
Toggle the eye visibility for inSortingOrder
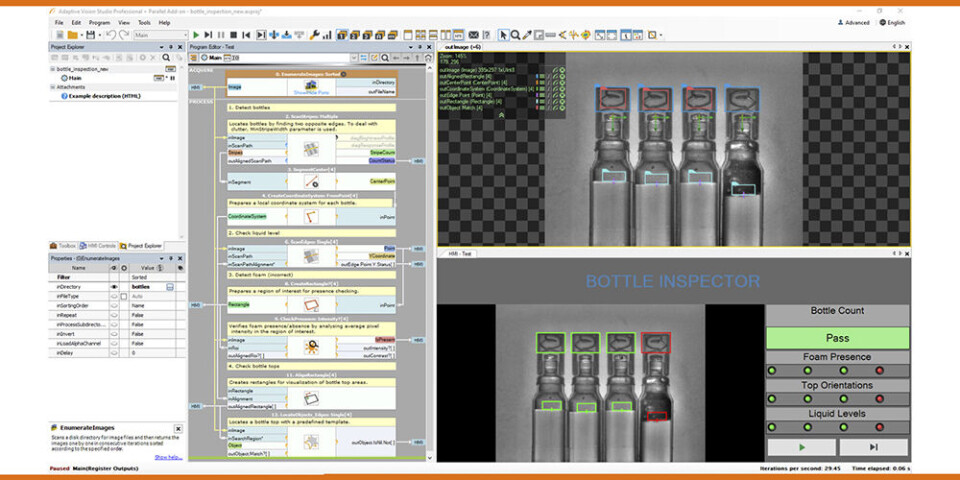114,306
